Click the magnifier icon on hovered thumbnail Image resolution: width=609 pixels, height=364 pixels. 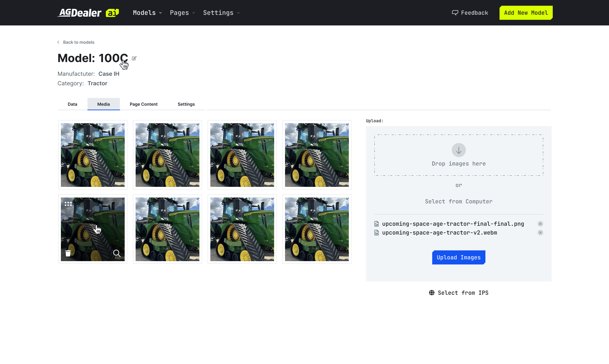pyautogui.click(x=117, y=253)
